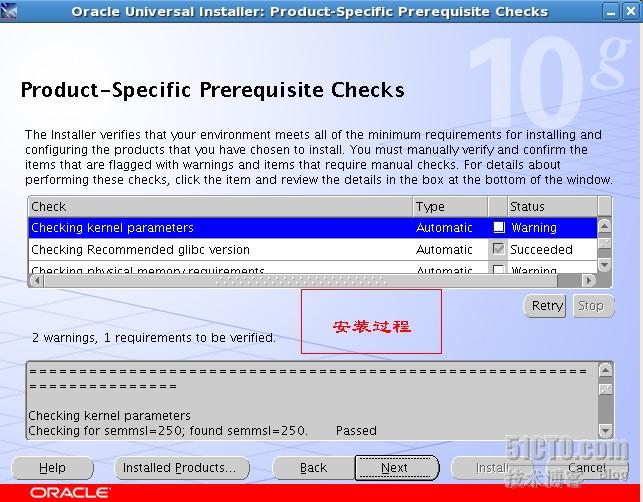This screenshot has width=643, height=502.
Task: Select the Checking kernel parameters row
Action: pyautogui.click(x=312, y=228)
